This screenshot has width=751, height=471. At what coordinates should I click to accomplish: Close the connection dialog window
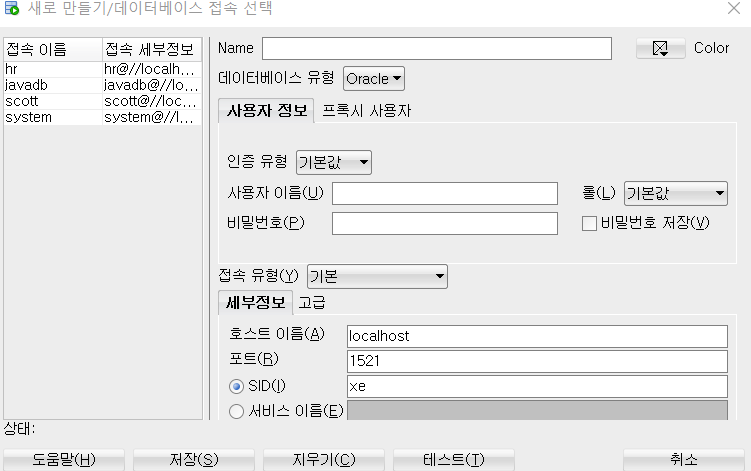tap(734, 8)
